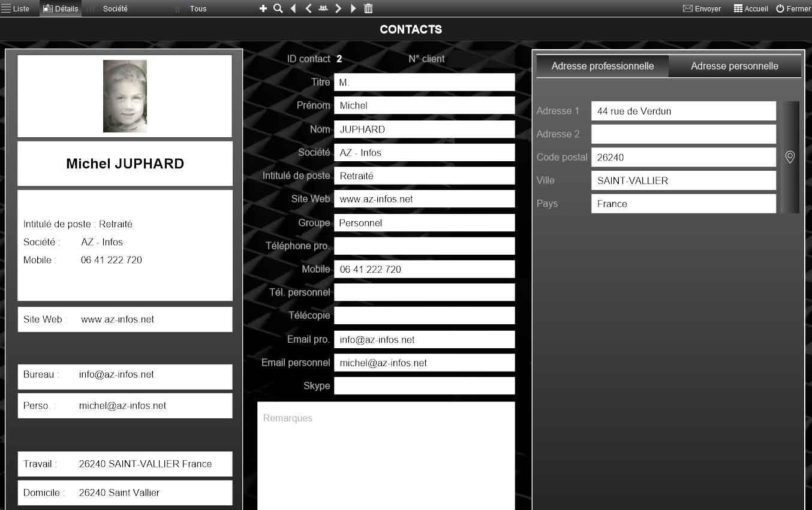Delete contact using trash icon
Viewport: 812px width, 510px height.
click(368, 8)
